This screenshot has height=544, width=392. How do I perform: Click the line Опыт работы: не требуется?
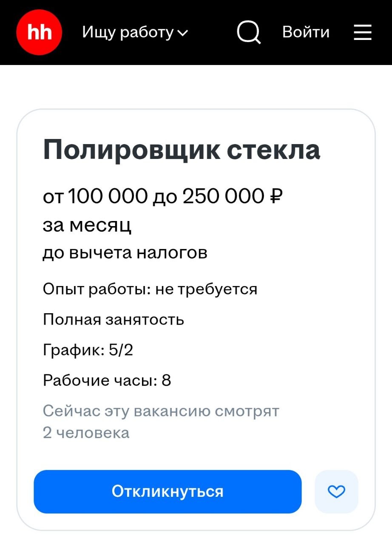click(x=150, y=289)
